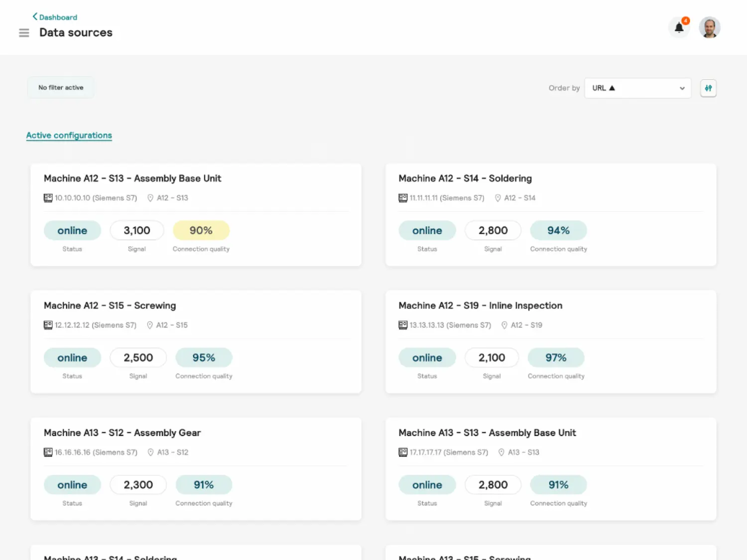Open Machine A12 – S15 – Screwing card title

click(110, 305)
